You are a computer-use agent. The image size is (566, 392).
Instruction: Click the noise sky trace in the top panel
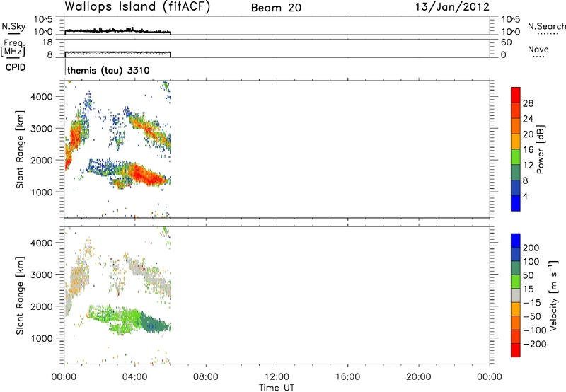click(117, 30)
